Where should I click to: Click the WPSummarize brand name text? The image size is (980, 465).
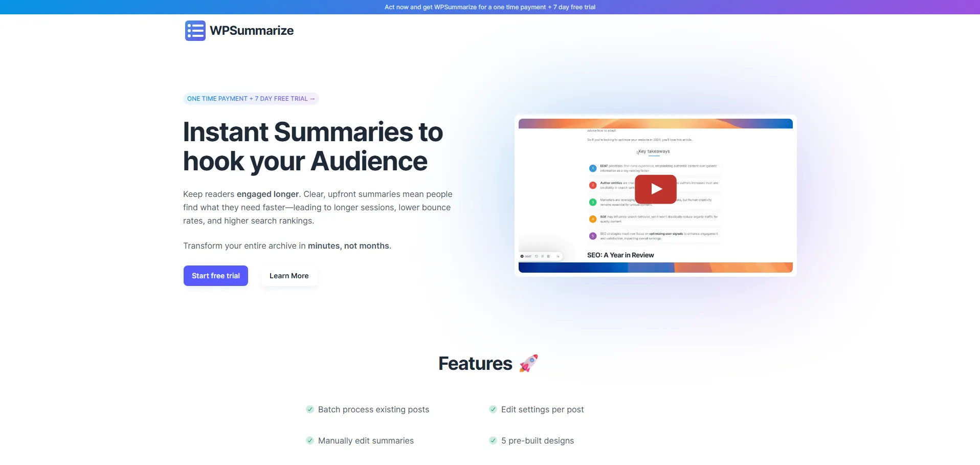pyautogui.click(x=252, y=31)
